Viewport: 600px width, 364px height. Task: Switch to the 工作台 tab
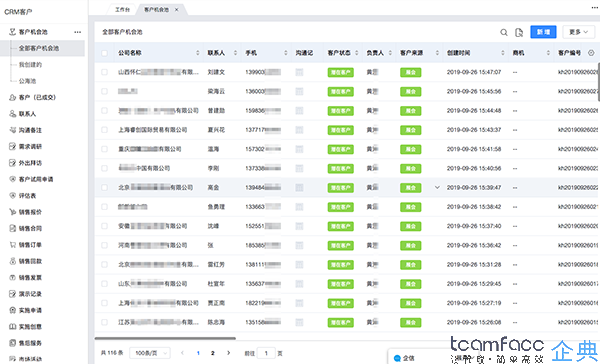[122, 10]
